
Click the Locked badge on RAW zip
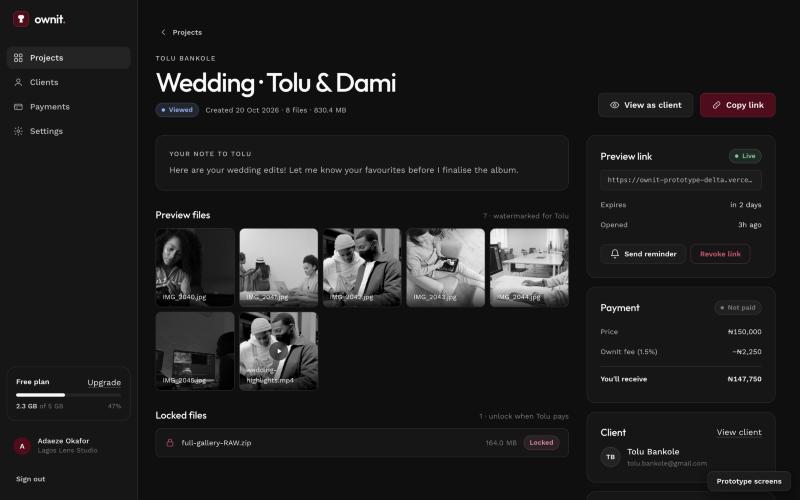click(x=541, y=443)
